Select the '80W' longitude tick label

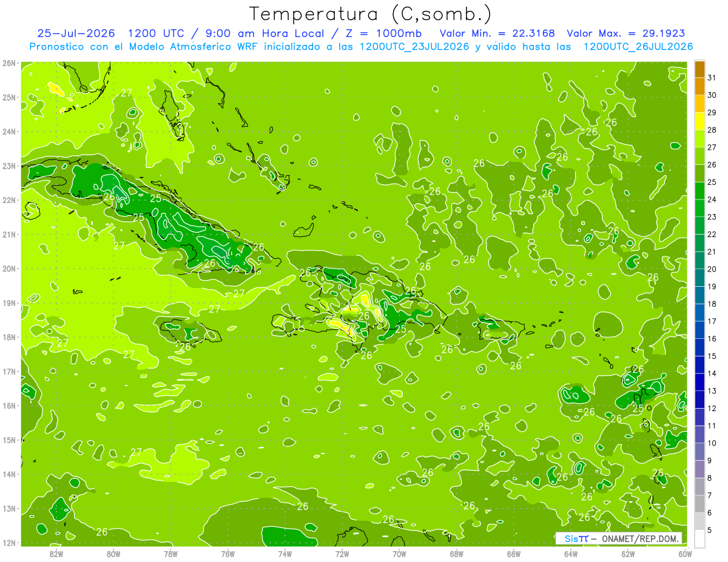point(113,554)
